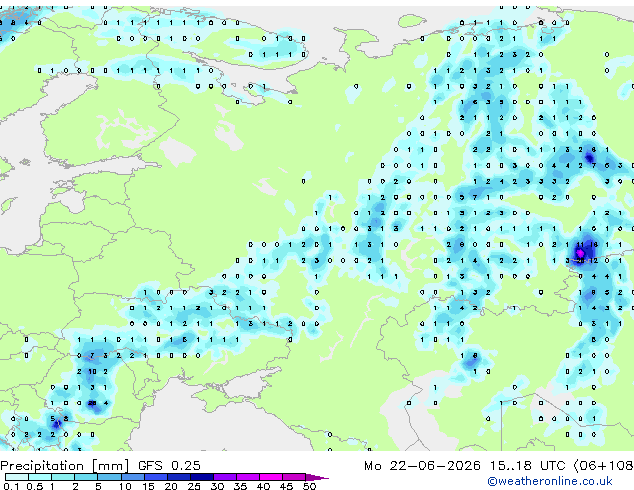The width and height of the screenshot is (634, 490).
Task: Click legend scale label "50"
Action: [309, 486]
